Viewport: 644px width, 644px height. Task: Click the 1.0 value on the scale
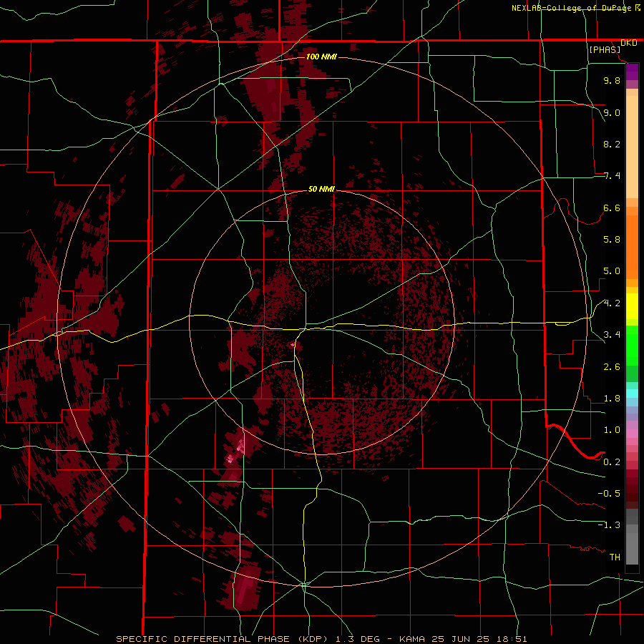point(612,430)
